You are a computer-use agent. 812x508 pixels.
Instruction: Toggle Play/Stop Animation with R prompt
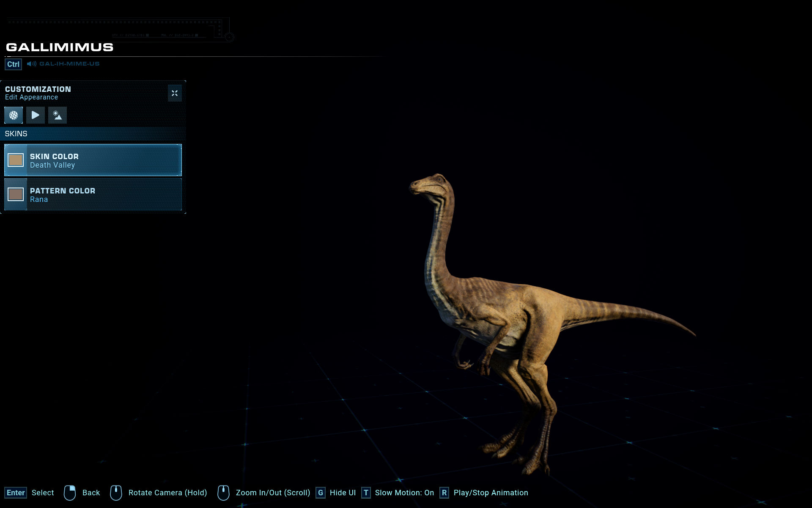[444, 493]
